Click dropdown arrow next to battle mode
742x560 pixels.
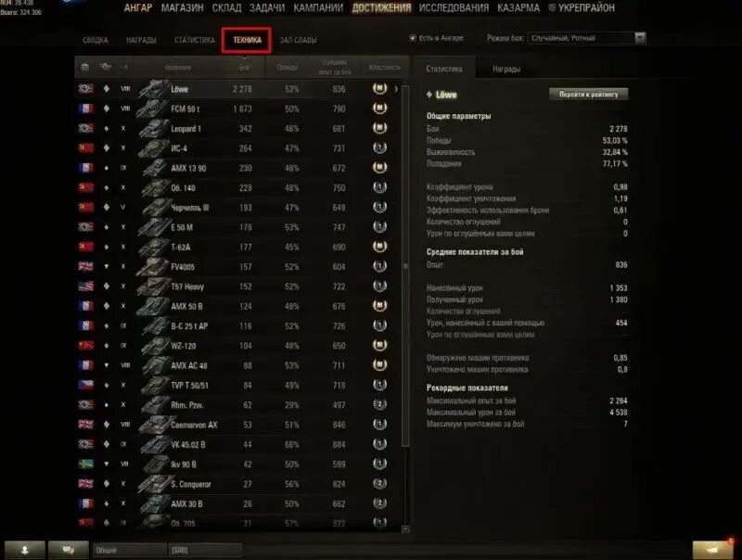click(x=640, y=38)
